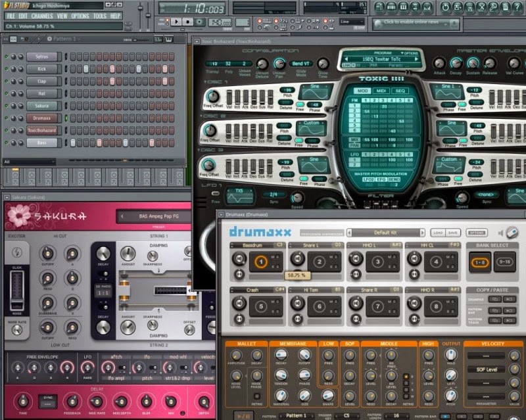Mute the Clap channel green LED

pyautogui.click(x=6, y=81)
